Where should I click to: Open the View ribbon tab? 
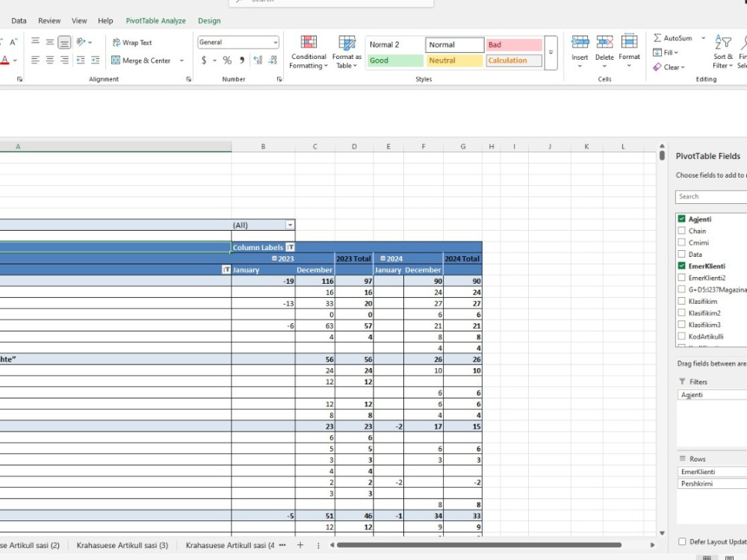[79, 21]
